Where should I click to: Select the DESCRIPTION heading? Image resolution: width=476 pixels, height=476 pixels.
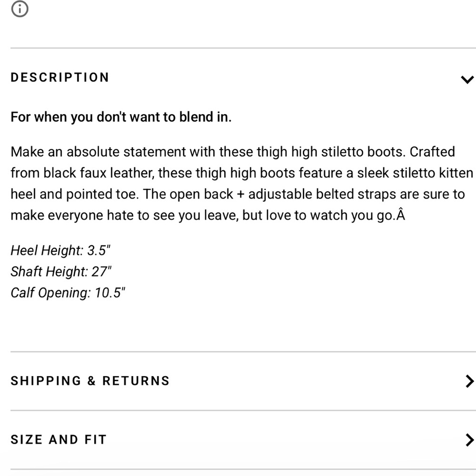(60, 78)
